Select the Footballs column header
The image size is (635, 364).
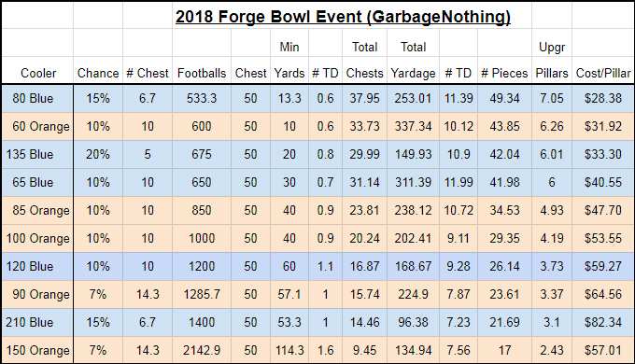coord(202,74)
